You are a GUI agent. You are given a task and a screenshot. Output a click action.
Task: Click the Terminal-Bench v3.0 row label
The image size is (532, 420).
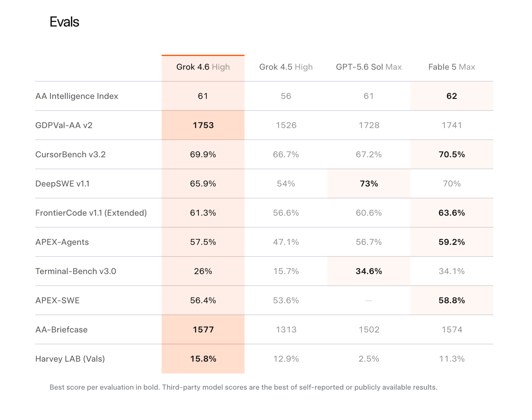coord(75,271)
